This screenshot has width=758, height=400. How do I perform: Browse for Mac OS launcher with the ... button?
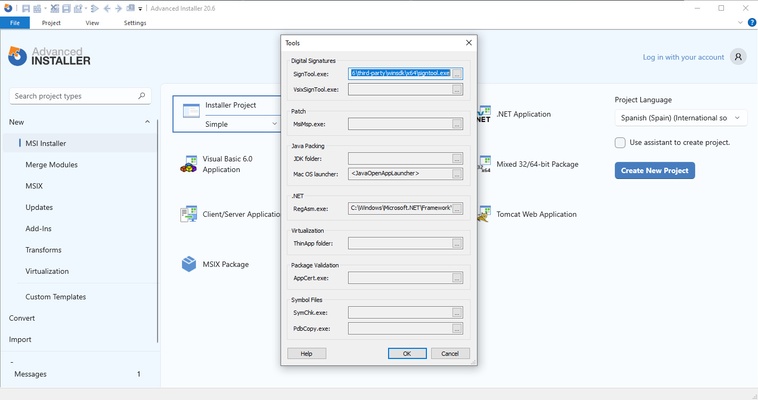pos(457,174)
